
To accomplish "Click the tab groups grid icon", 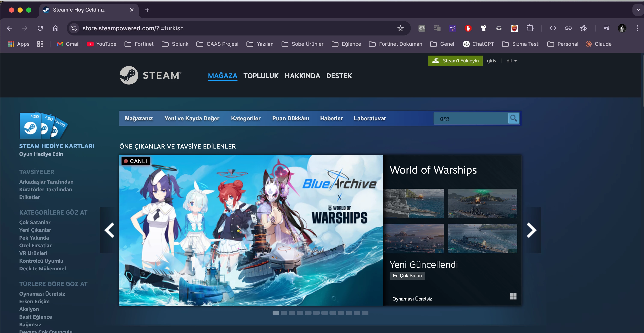I will click(x=40, y=44).
